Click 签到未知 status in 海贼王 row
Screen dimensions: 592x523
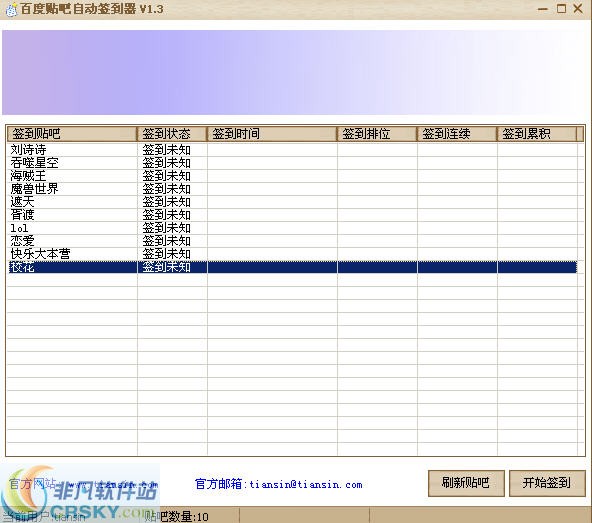[x=166, y=176]
